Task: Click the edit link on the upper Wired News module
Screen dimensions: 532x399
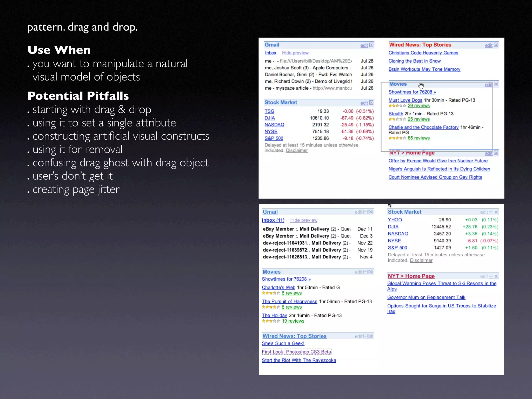Action: click(x=489, y=45)
